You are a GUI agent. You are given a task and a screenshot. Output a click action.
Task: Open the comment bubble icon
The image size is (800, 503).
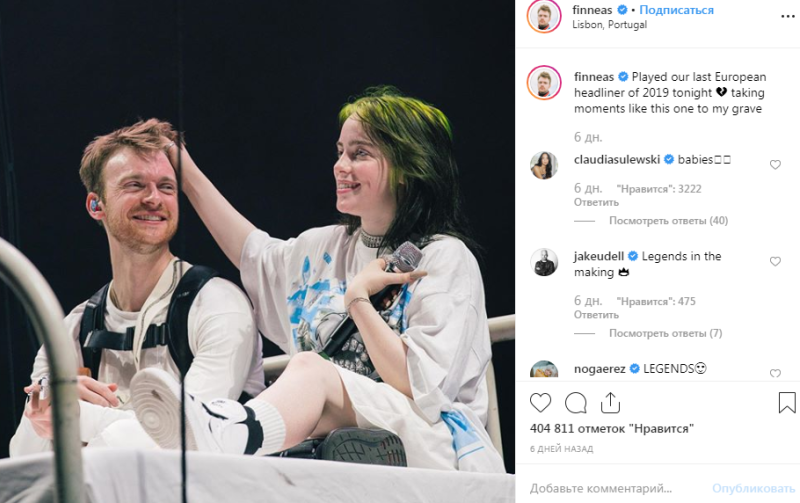[x=576, y=403]
